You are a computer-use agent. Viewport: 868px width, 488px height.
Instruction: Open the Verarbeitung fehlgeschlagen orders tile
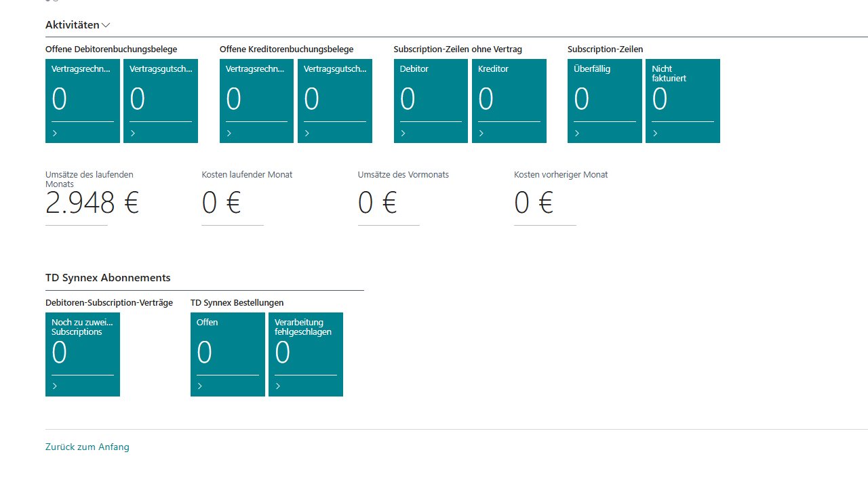(306, 354)
